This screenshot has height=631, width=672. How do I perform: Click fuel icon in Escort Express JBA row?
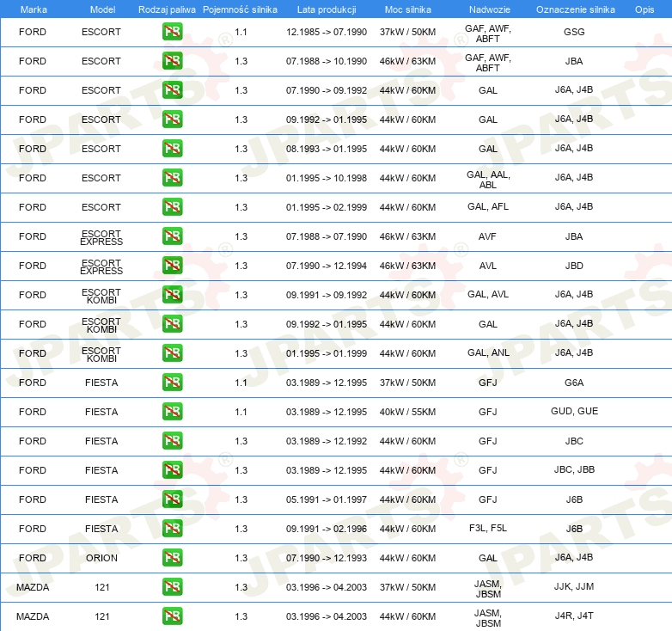click(x=172, y=236)
